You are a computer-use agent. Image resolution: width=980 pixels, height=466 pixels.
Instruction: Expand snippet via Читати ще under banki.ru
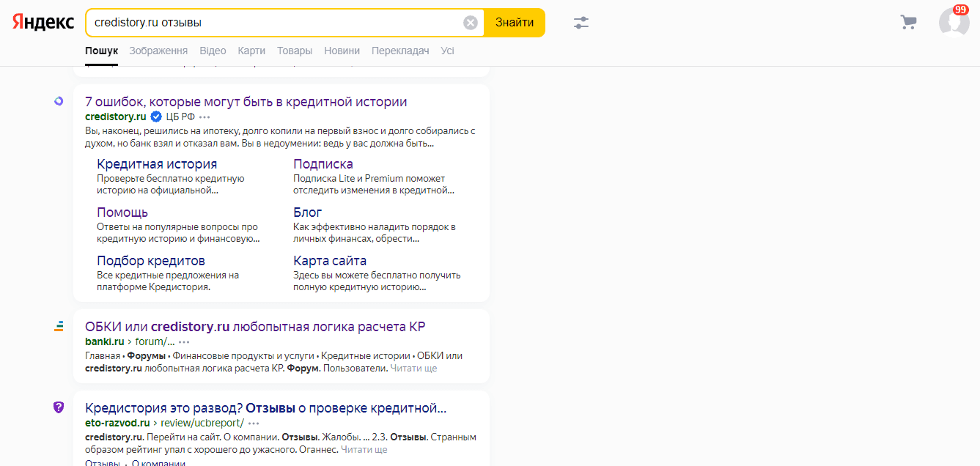point(413,369)
